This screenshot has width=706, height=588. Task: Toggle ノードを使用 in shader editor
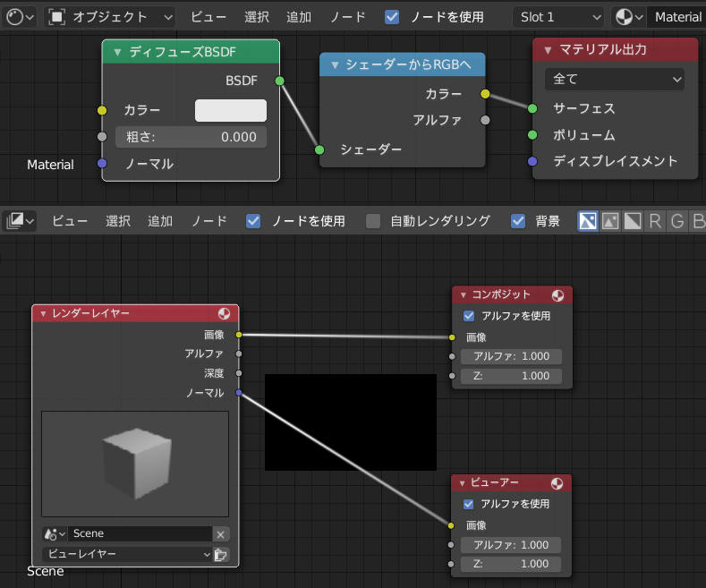pos(392,17)
